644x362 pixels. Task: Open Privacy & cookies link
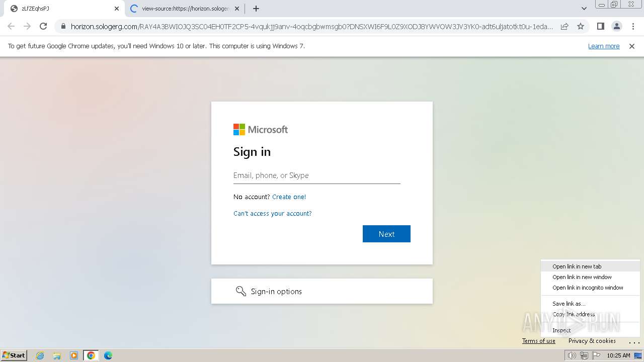click(592, 341)
